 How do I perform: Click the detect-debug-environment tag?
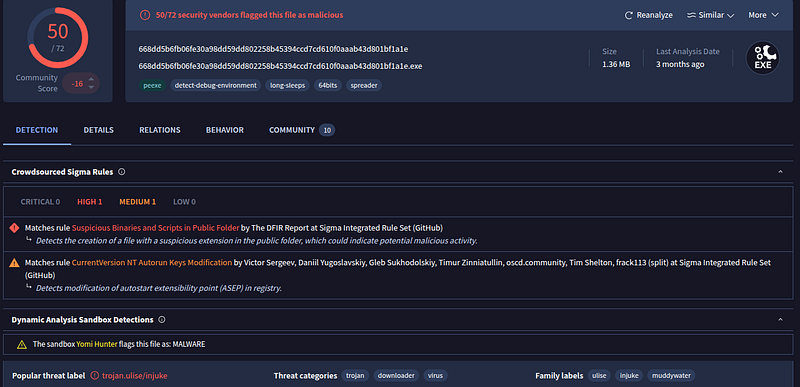coord(215,86)
